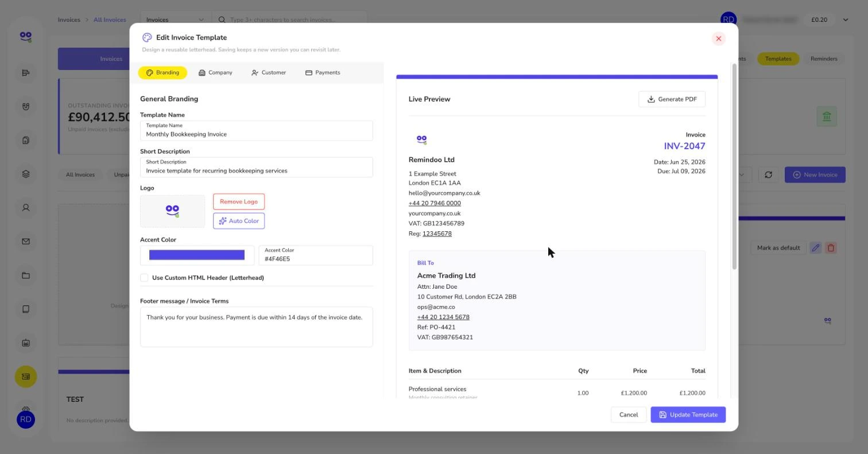The image size is (868, 454).
Task: Click the palette icon beside dialog title
Action: coord(147,37)
